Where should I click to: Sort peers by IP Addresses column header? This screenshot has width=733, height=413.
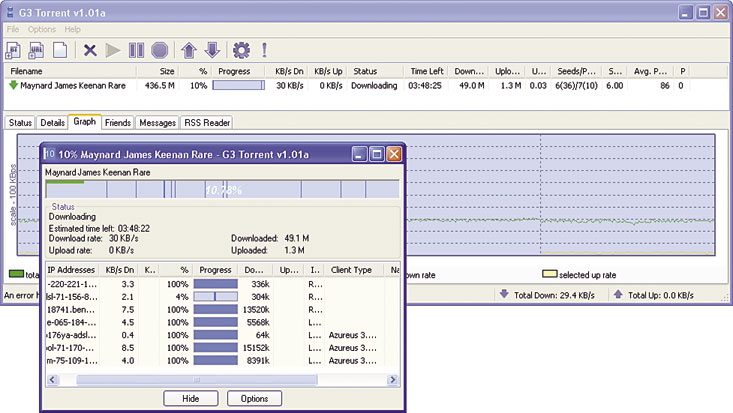pos(72,270)
